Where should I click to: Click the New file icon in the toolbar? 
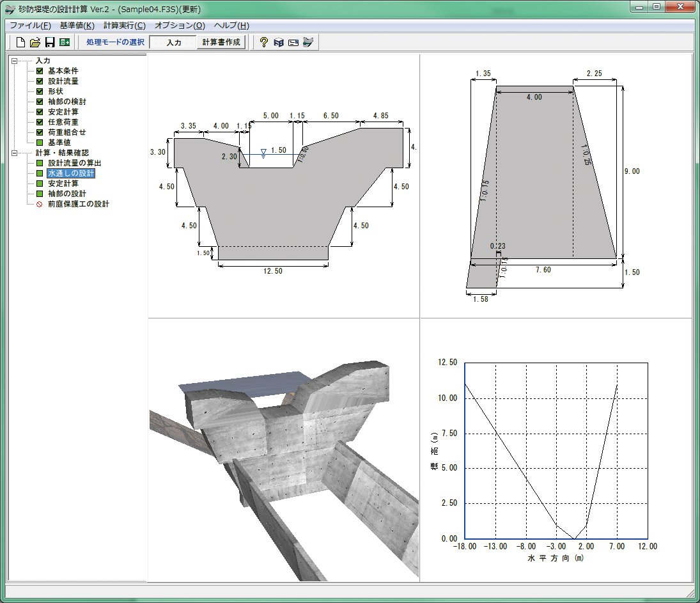click(x=20, y=42)
